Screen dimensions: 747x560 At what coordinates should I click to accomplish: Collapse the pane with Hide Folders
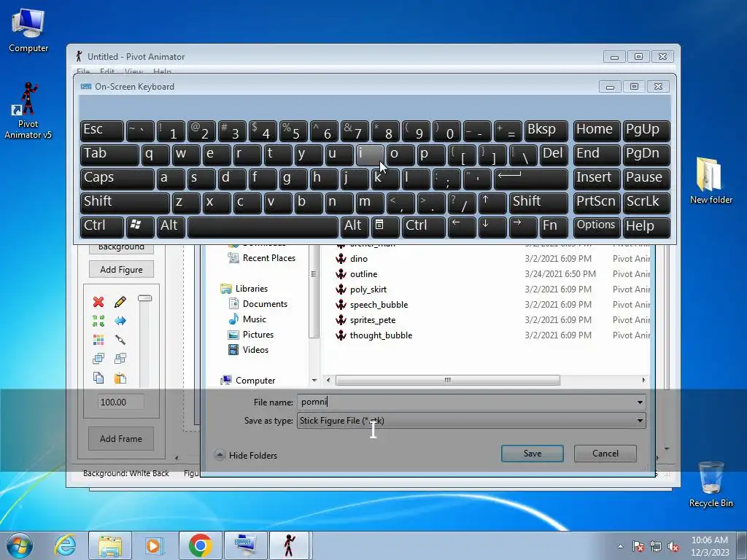(x=246, y=455)
